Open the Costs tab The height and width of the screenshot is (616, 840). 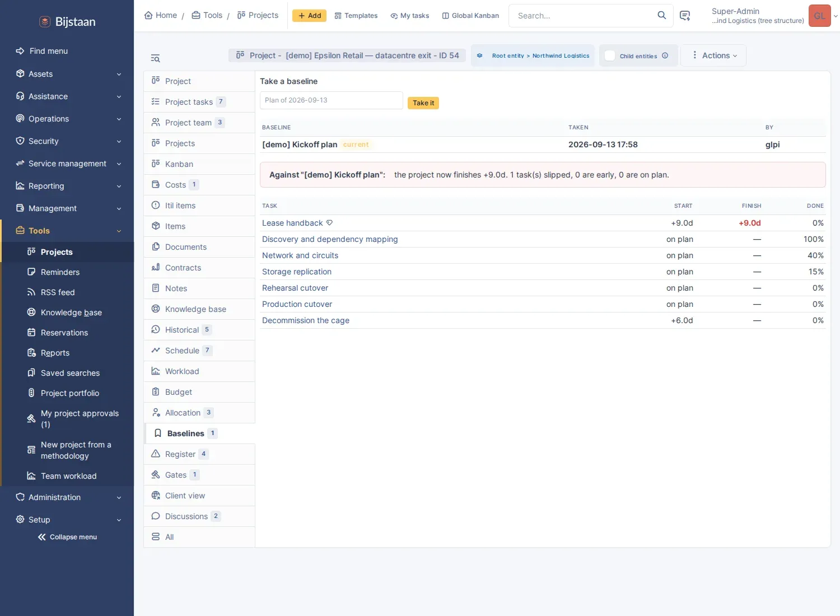coord(199,185)
